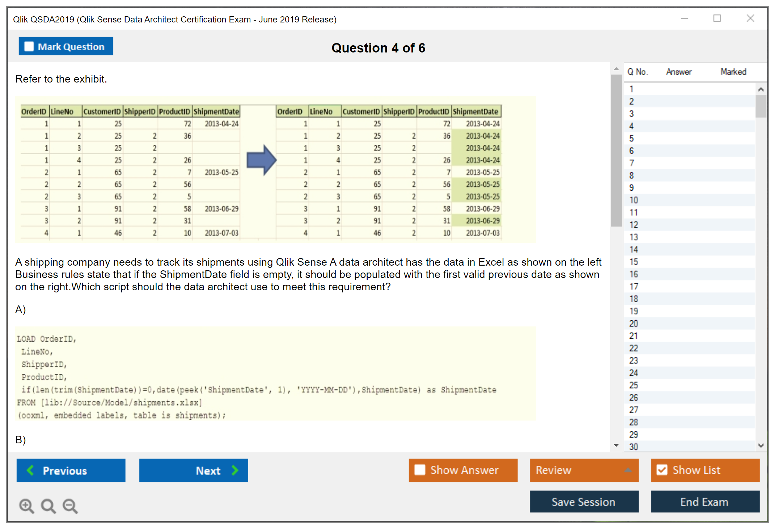Uncheck the Show List checkbox
Screen dimensions: 778x532
[662, 470]
